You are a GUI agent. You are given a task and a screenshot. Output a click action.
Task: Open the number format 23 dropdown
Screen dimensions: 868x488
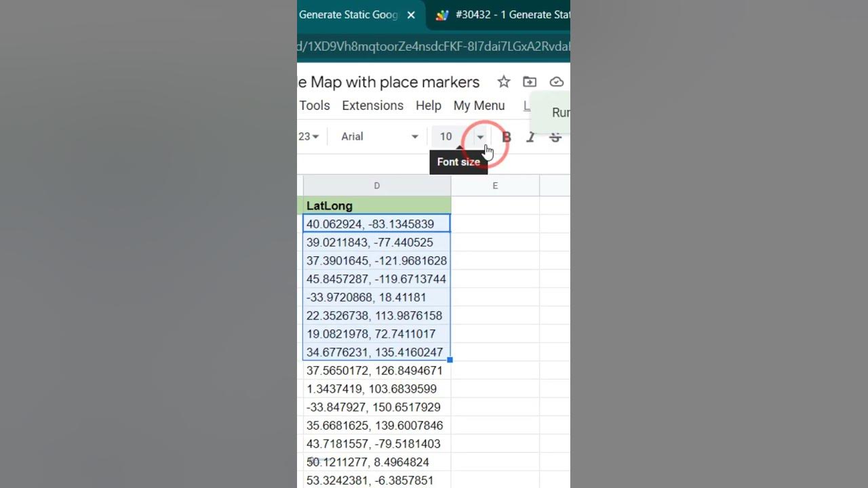tap(309, 137)
